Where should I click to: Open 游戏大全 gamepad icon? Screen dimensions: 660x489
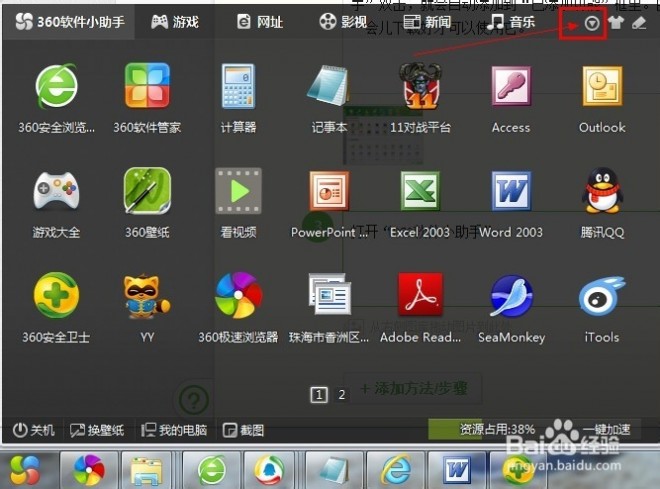click(x=56, y=191)
